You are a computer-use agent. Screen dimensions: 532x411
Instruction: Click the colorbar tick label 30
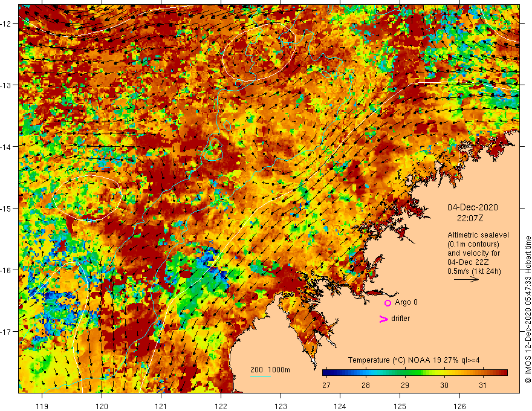(x=444, y=386)
